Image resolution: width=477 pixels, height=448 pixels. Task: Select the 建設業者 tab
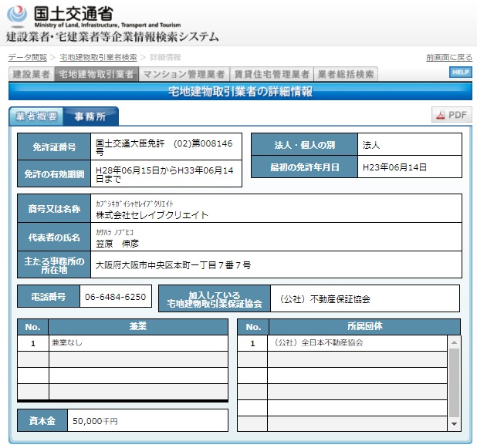(32, 74)
